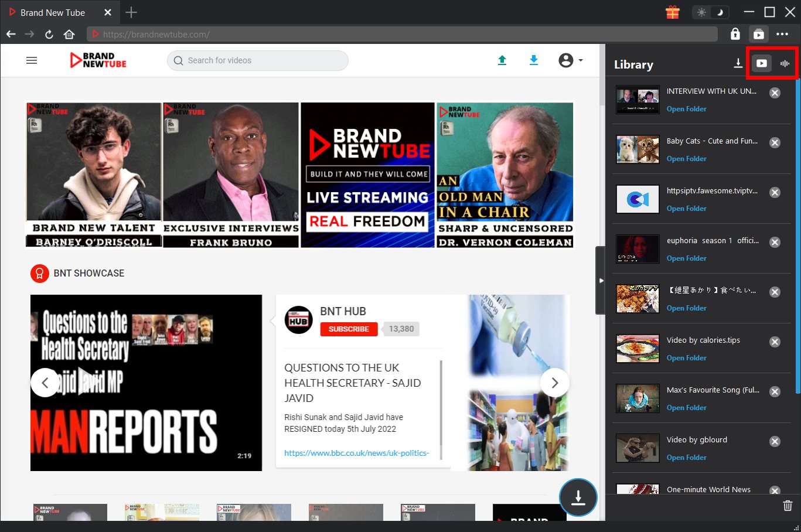The image size is (801, 532).
Task: Reload the current page
Action: (x=49, y=34)
